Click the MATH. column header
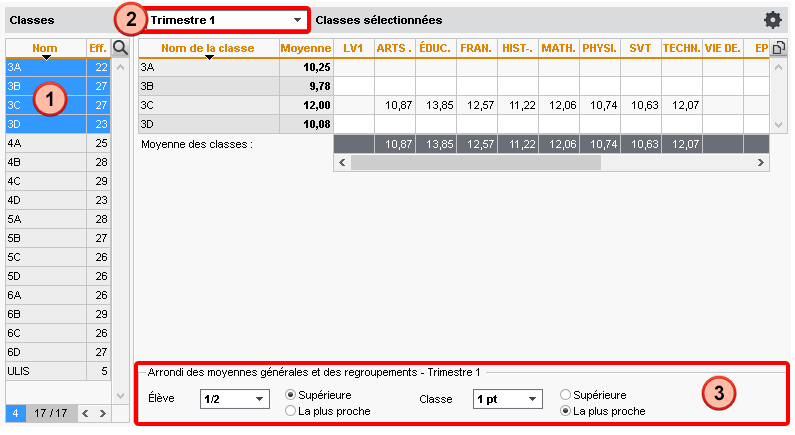Image resolution: width=795 pixels, height=435 pixels. tap(557, 47)
